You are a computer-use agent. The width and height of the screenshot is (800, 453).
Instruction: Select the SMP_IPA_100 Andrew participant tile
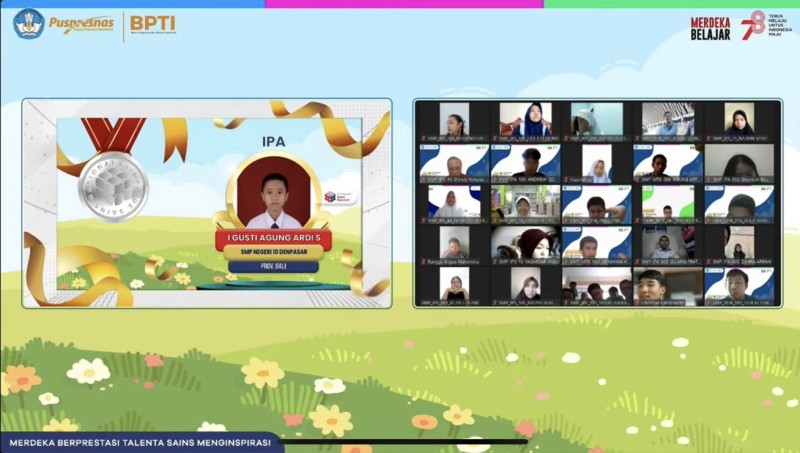pos(525,164)
